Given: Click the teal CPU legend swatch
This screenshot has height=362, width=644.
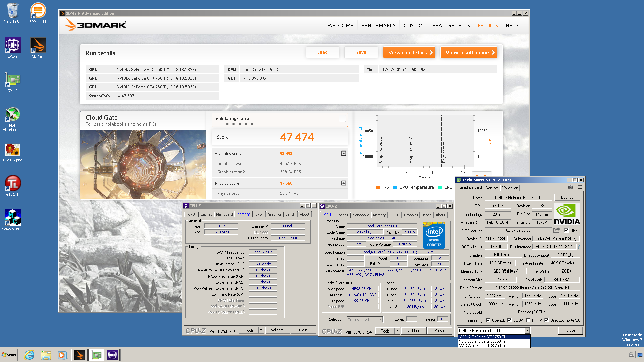Looking at the screenshot, I should click(x=440, y=187).
